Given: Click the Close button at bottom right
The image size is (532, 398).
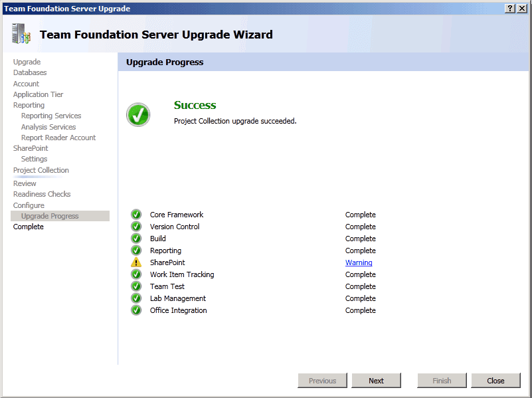Looking at the screenshot, I should (x=495, y=381).
